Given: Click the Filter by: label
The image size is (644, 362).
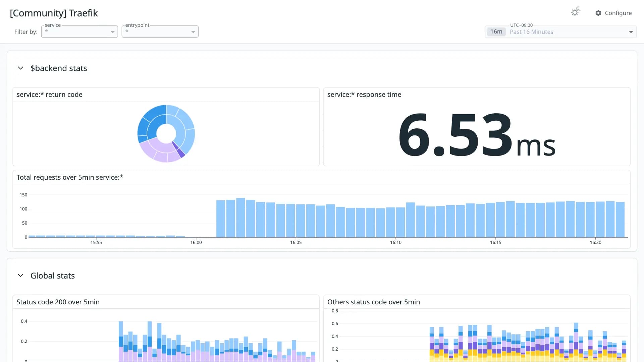Looking at the screenshot, I should pyautogui.click(x=26, y=32).
